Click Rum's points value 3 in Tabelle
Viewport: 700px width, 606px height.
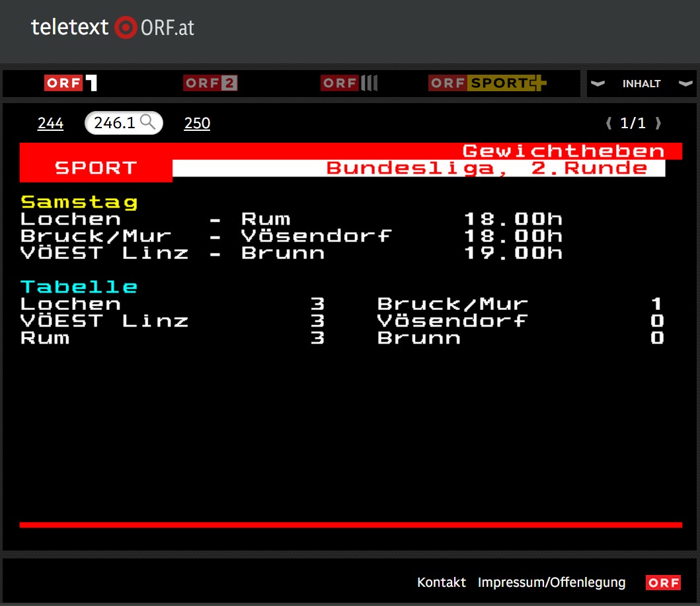pyautogui.click(x=317, y=338)
